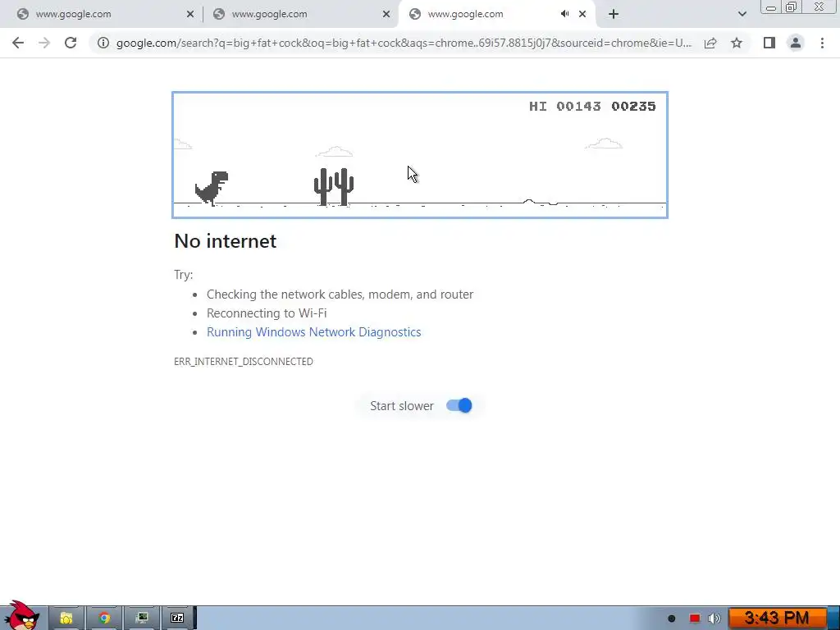
Task: Expand the tab search chevron
Action: (x=742, y=14)
